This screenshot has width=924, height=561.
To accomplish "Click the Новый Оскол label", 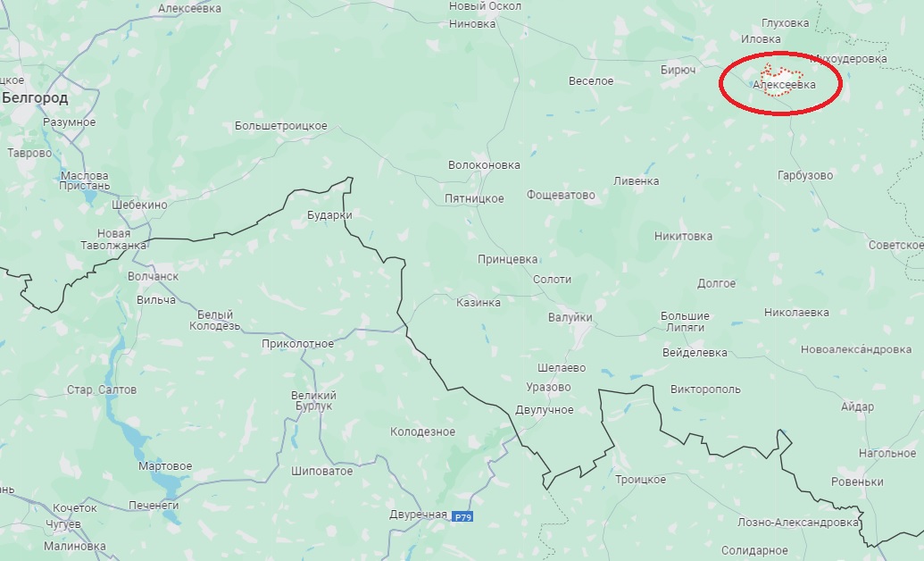I will coord(485,6).
